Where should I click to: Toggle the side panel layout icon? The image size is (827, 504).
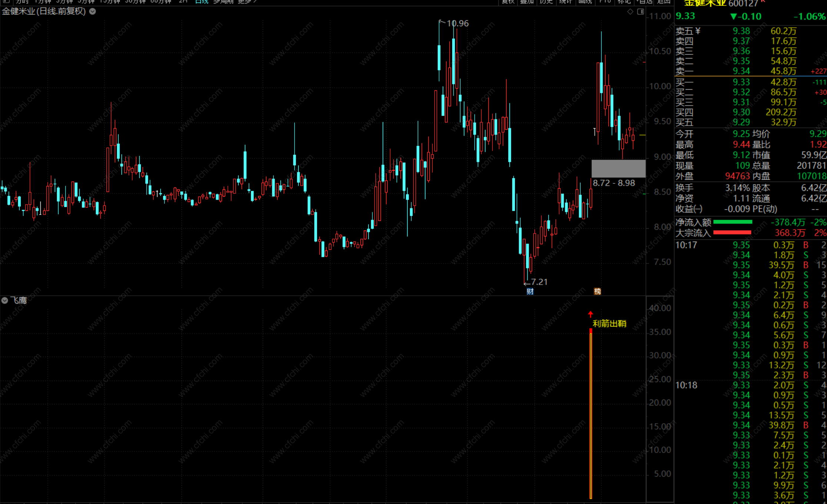[x=640, y=12]
